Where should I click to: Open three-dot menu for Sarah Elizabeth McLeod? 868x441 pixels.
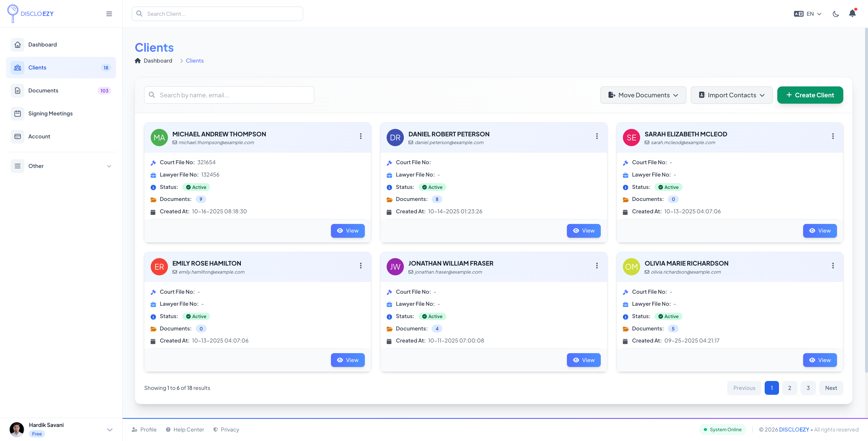click(833, 136)
